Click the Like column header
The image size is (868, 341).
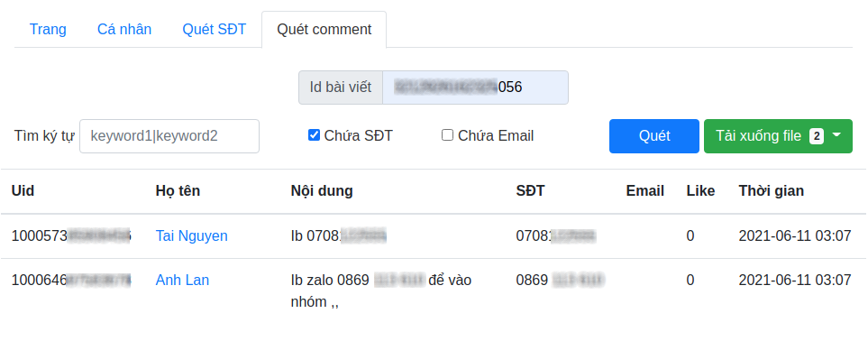pos(700,191)
